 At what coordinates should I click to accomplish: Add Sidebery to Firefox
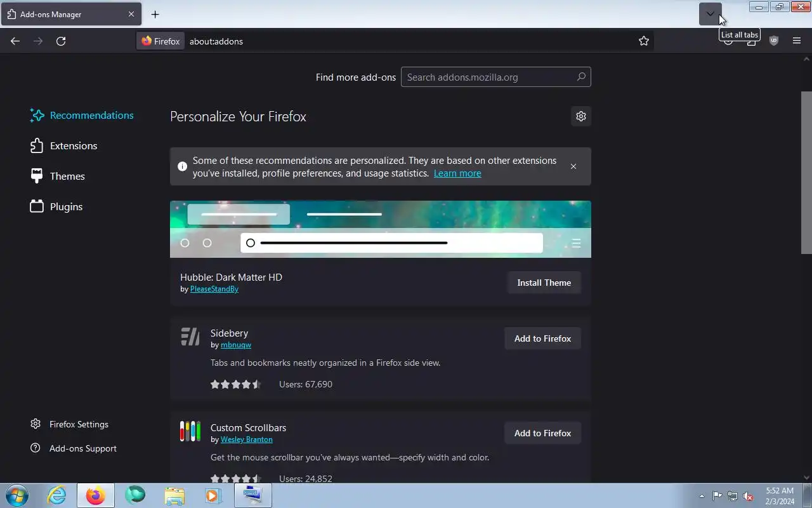[x=543, y=338]
